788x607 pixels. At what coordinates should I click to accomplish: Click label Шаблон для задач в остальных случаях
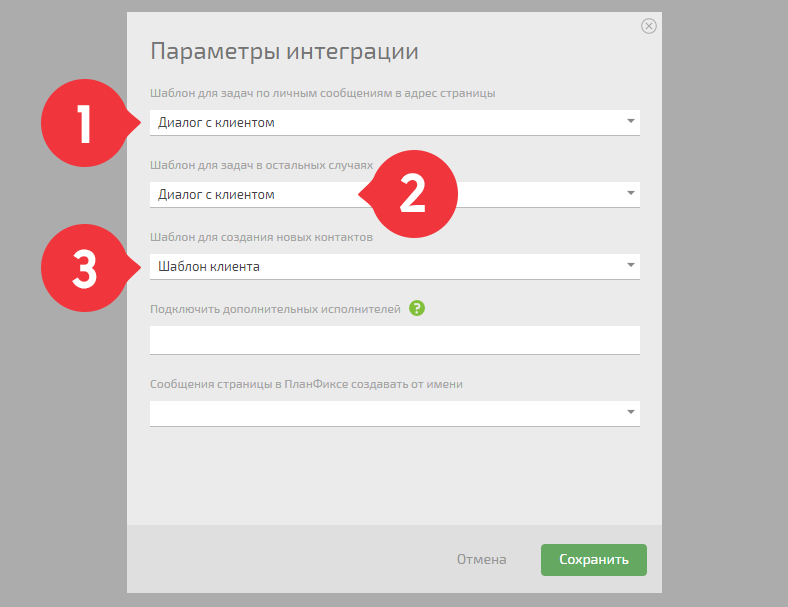click(x=261, y=165)
